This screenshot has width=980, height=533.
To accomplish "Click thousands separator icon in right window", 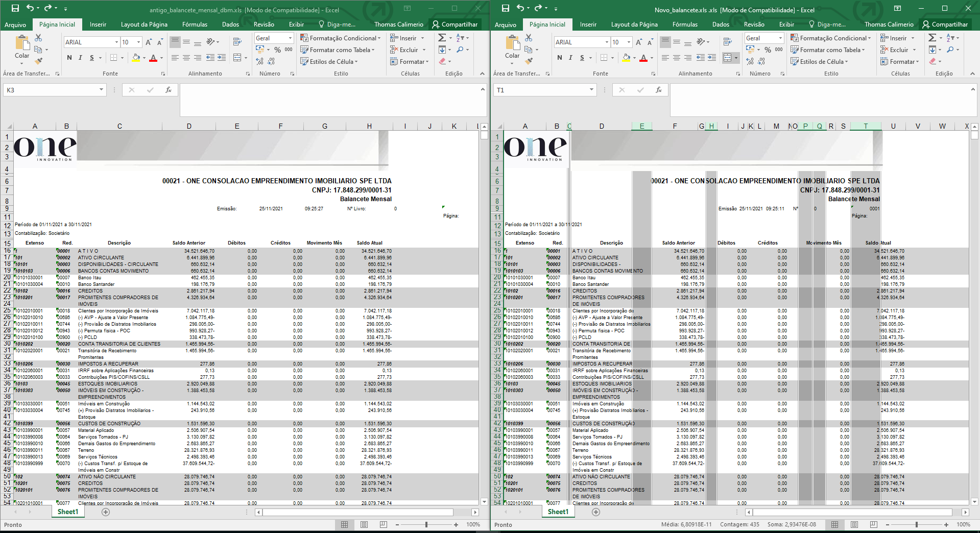I will click(x=779, y=50).
